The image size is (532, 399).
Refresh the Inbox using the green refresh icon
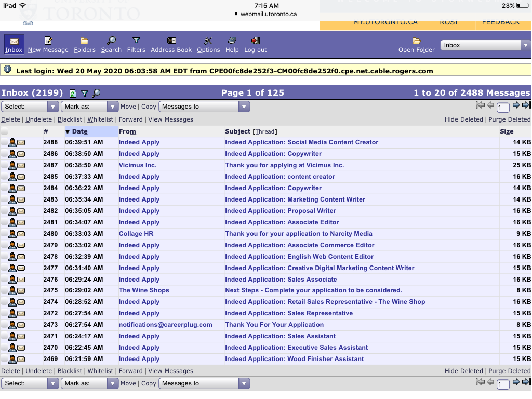click(x=73, y=94)
